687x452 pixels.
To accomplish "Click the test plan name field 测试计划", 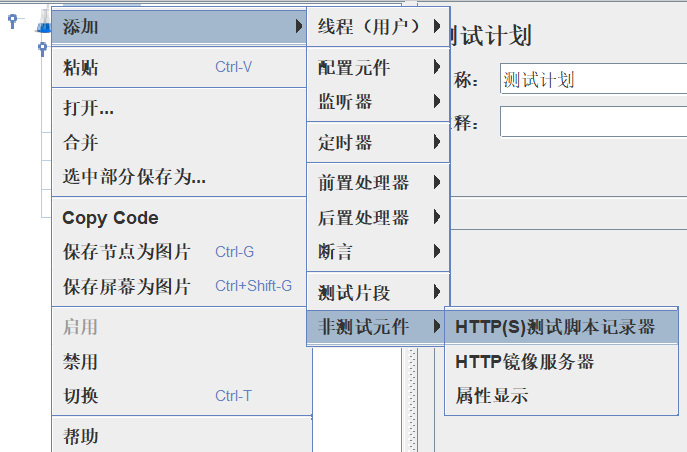I will (x=593, y=79).
